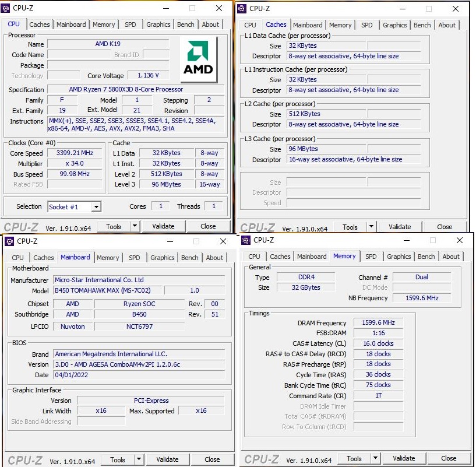
Task: Click Close button in Mainboard window
Action: (x=212, y=459)
